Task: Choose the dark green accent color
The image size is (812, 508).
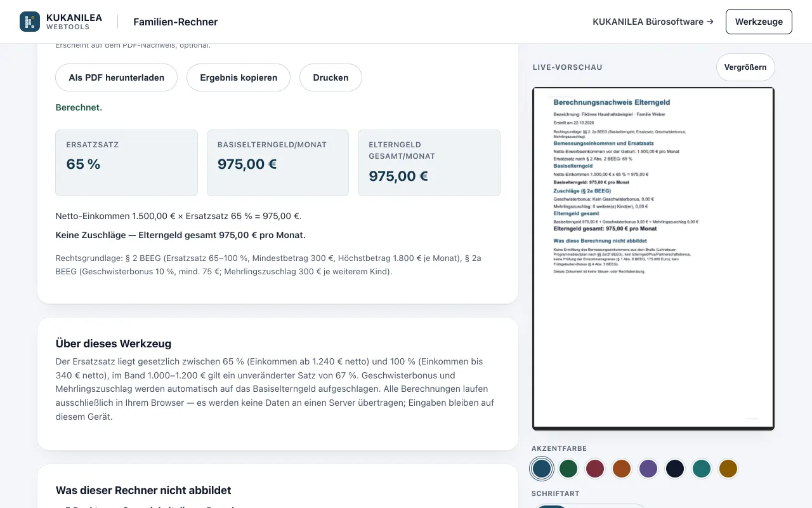Action: point(568,469)
